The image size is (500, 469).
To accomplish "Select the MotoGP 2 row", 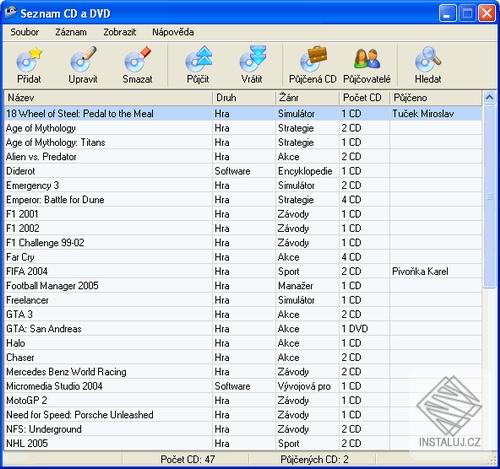I will [243, 400].
